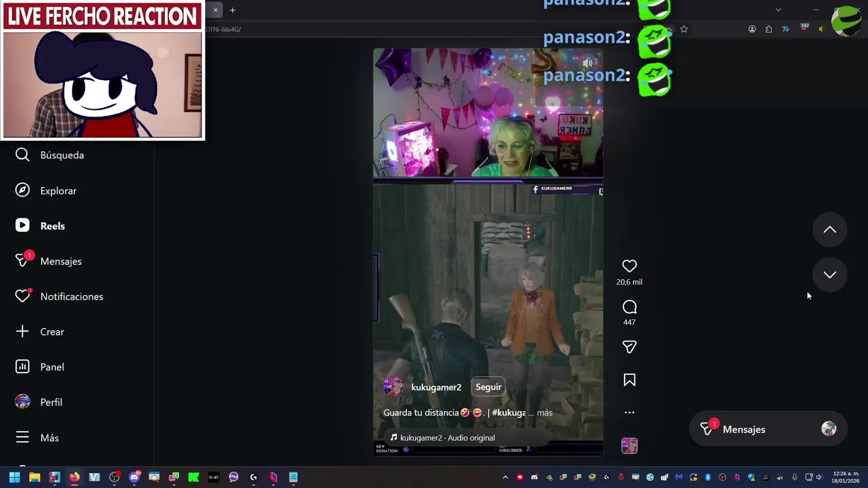Go to next reel with down chevron
The height and width of the screenshot is (488, 868).
tap(829, 274)
